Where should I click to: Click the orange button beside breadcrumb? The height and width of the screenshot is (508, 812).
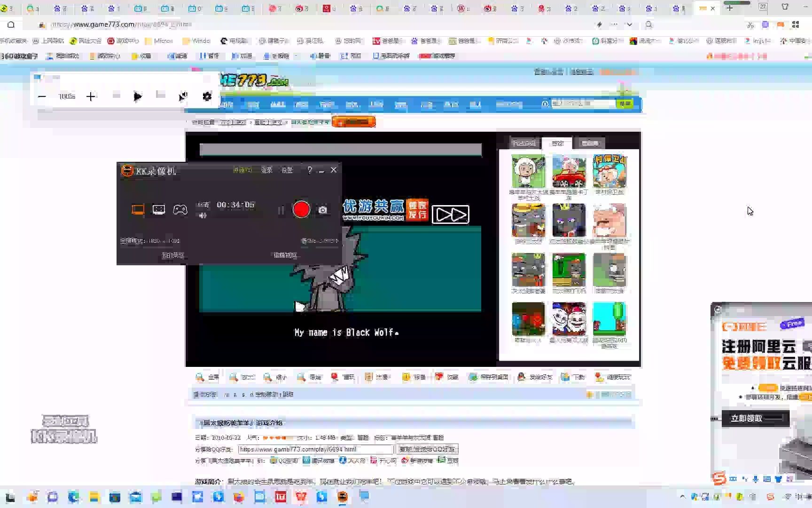coord(353,122)
